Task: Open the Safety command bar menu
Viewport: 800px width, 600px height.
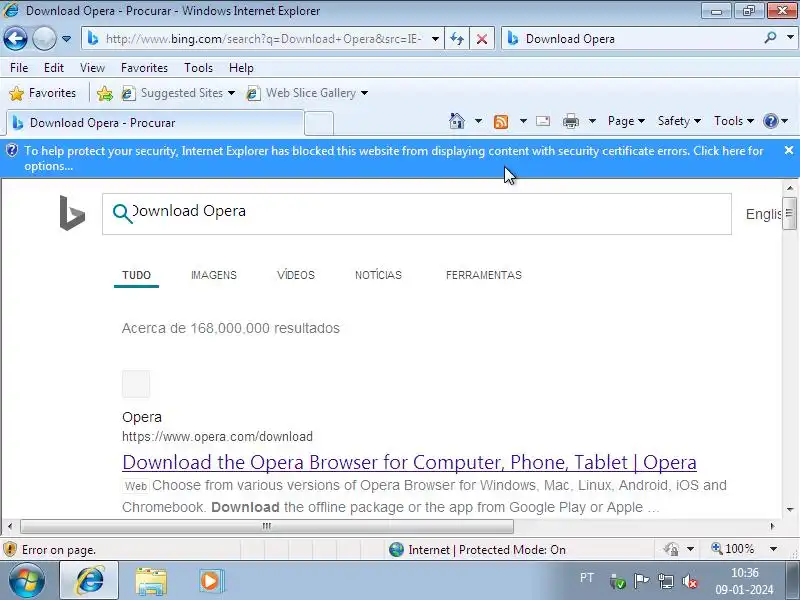Action: tap(679, 121)
